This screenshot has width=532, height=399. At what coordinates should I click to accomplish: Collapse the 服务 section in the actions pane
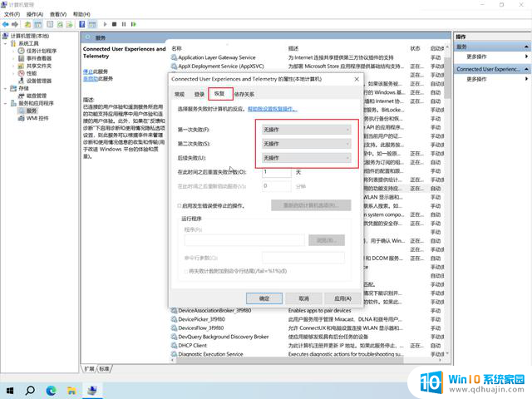[x=526, y=47]
